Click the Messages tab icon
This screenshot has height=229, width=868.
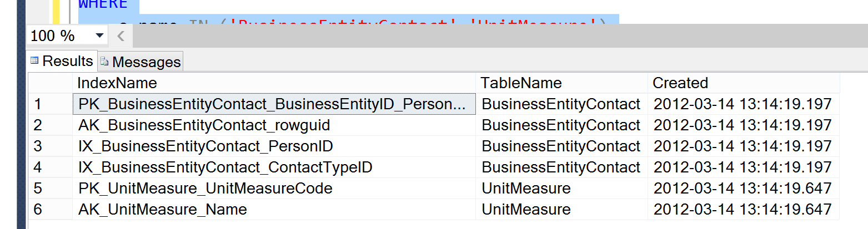[x=104, y=62]
